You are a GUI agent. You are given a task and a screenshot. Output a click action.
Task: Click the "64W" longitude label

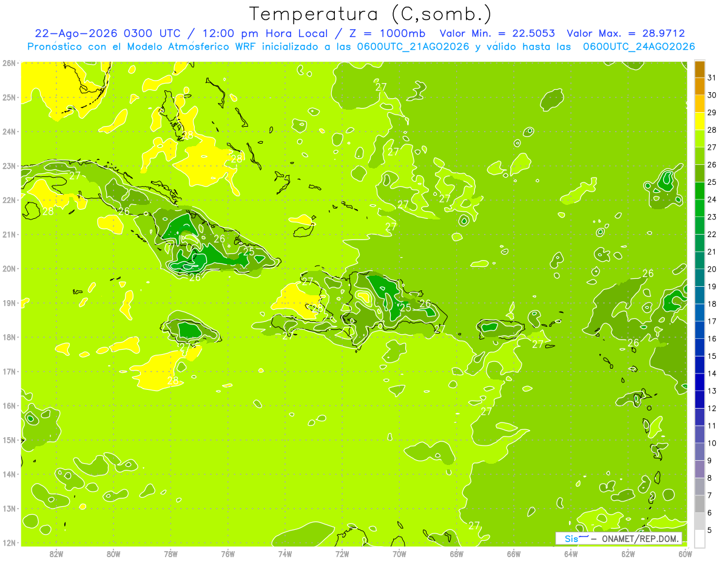(571, 554)
